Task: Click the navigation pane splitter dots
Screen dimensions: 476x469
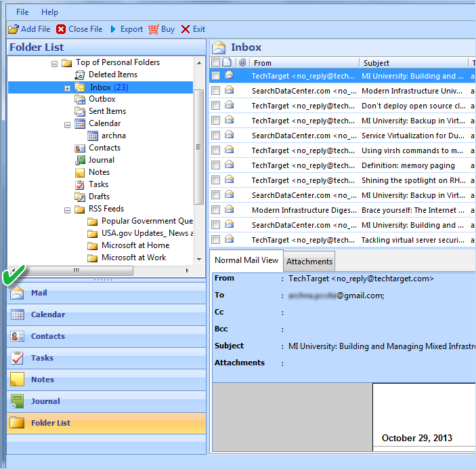Action: coord(103,280)
